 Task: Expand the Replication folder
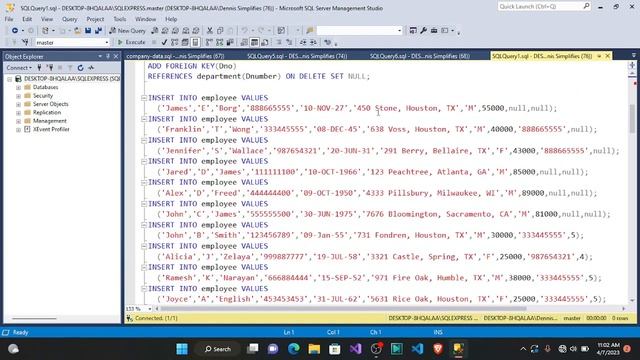18,113
